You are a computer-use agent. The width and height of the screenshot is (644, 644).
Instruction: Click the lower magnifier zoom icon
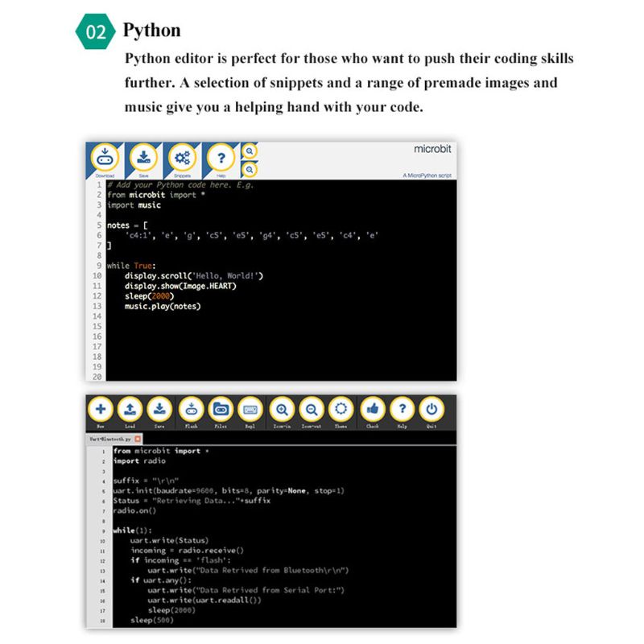click(x=248, y=170)
